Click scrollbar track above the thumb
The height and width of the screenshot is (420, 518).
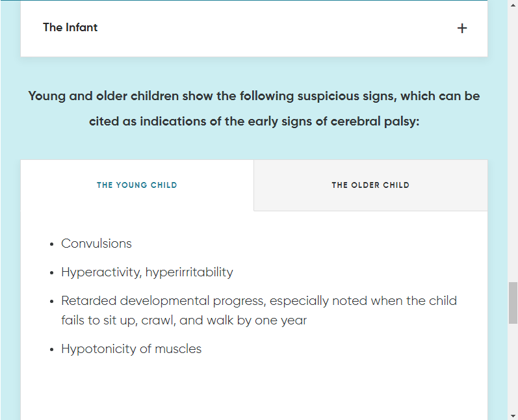(513, 142)
